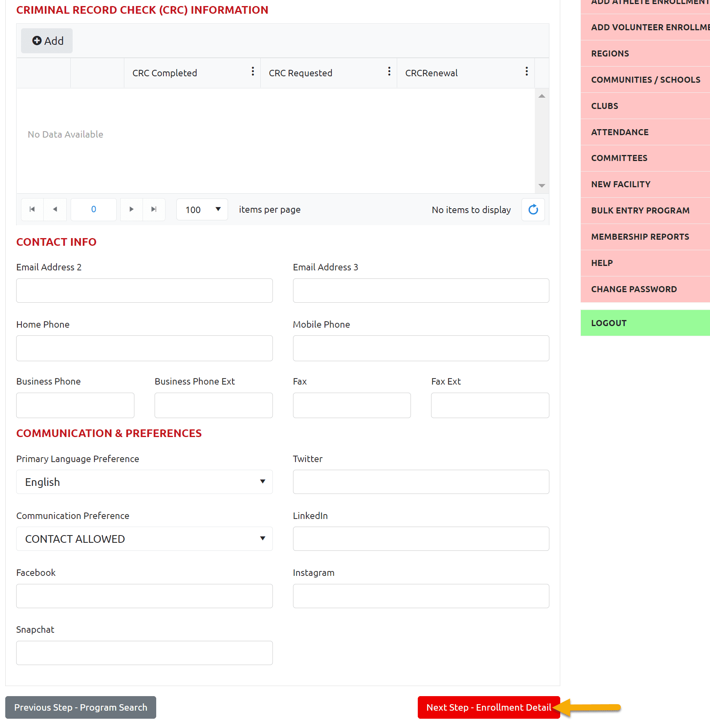710x728 pixels.
Task: Click the Fax Ext field
Action: click(x=490, y=406)
